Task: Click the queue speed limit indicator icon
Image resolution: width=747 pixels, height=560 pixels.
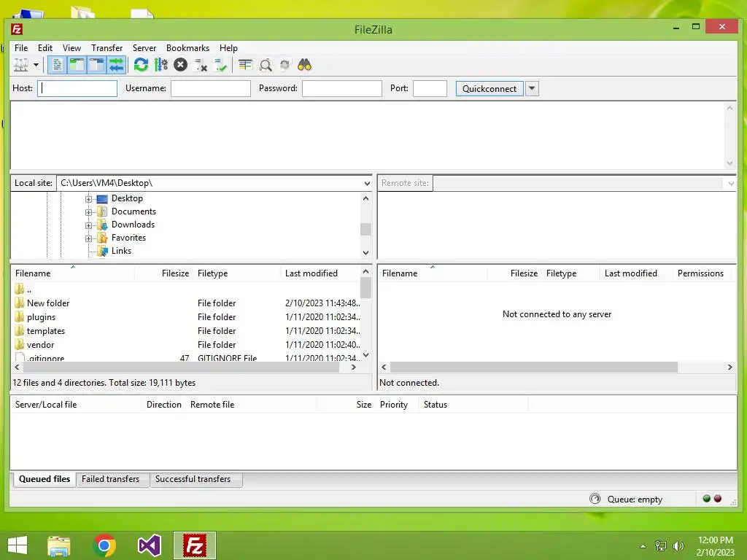Action: [595, 499]
